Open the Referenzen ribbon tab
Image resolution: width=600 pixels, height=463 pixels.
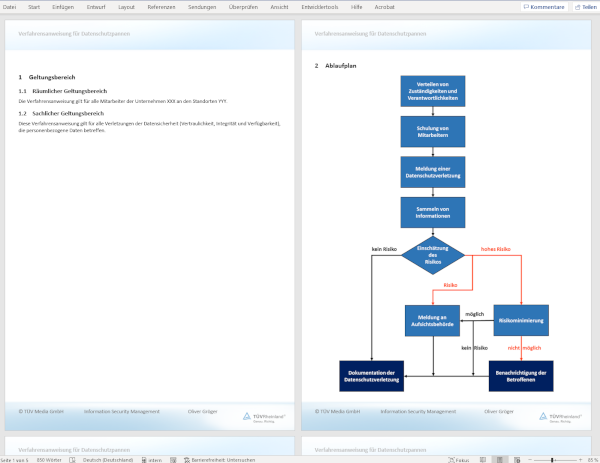click(160, 7)
